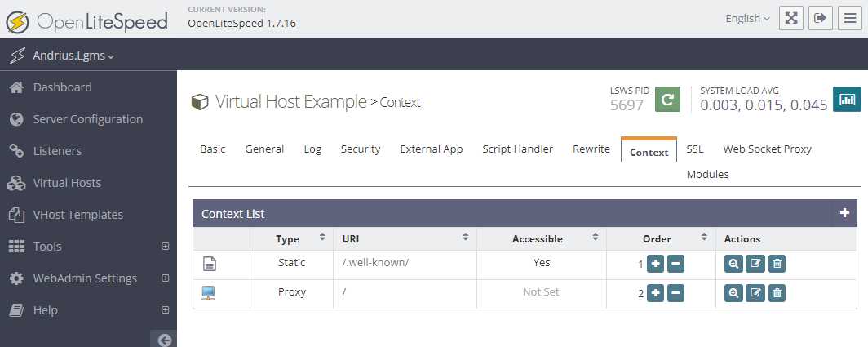
Task: Expand the Tools submenu
Action: point(165,246)
